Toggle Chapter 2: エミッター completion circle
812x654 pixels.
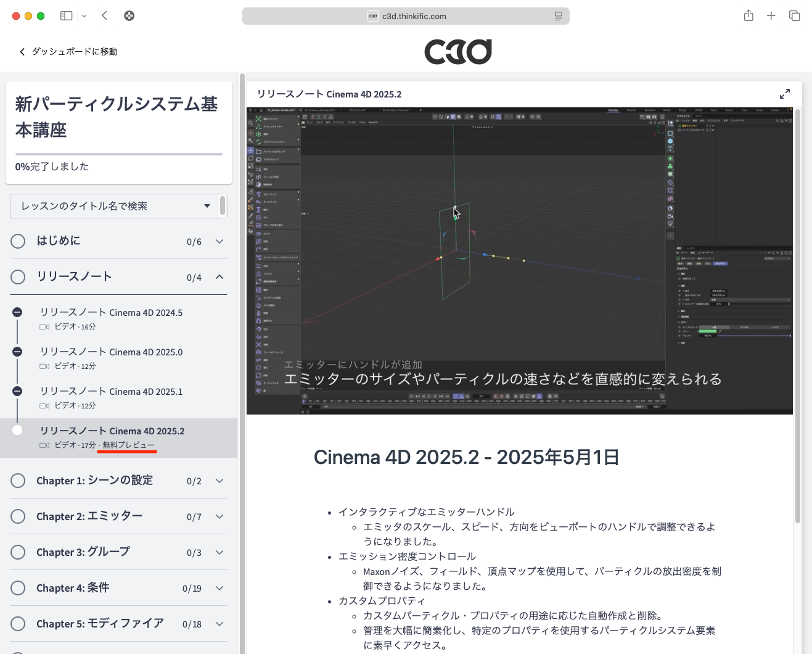coord(18,516)
